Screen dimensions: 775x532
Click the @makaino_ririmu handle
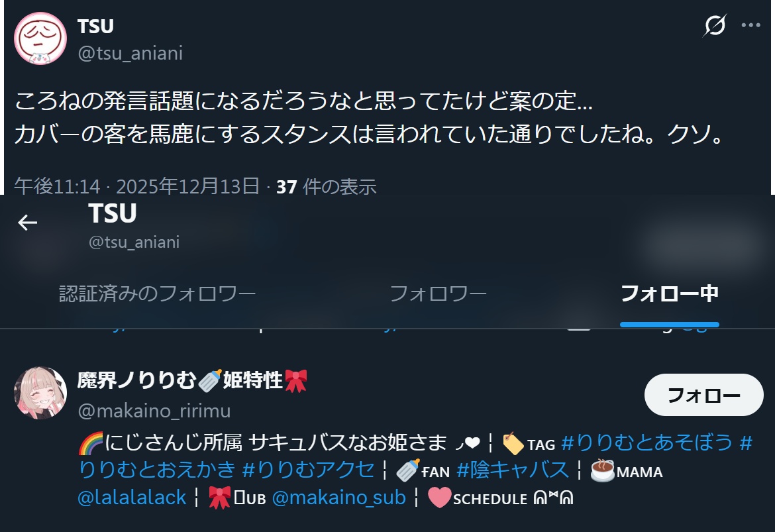click(154, 411)
